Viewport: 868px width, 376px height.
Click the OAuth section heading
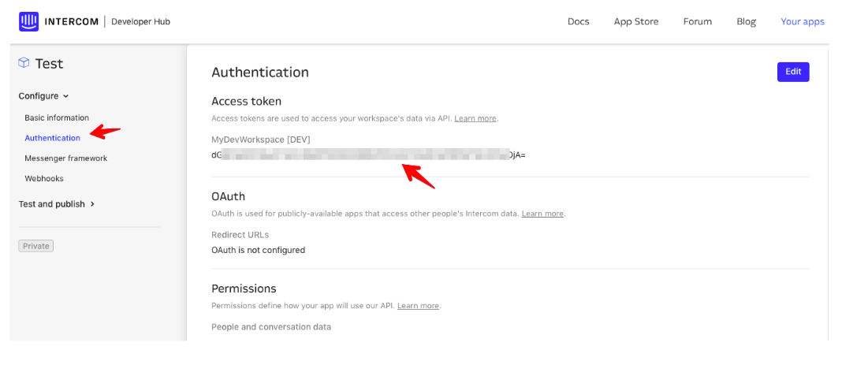click(228, 196)
